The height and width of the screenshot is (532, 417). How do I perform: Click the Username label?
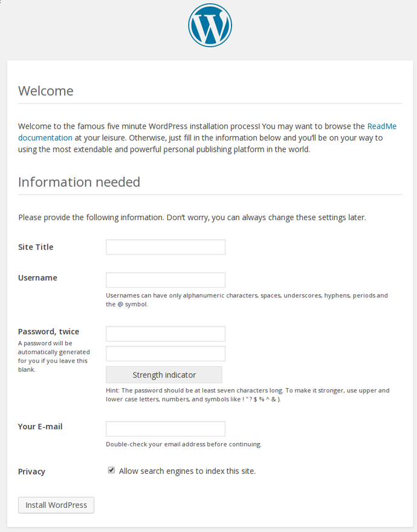(37, 278)
